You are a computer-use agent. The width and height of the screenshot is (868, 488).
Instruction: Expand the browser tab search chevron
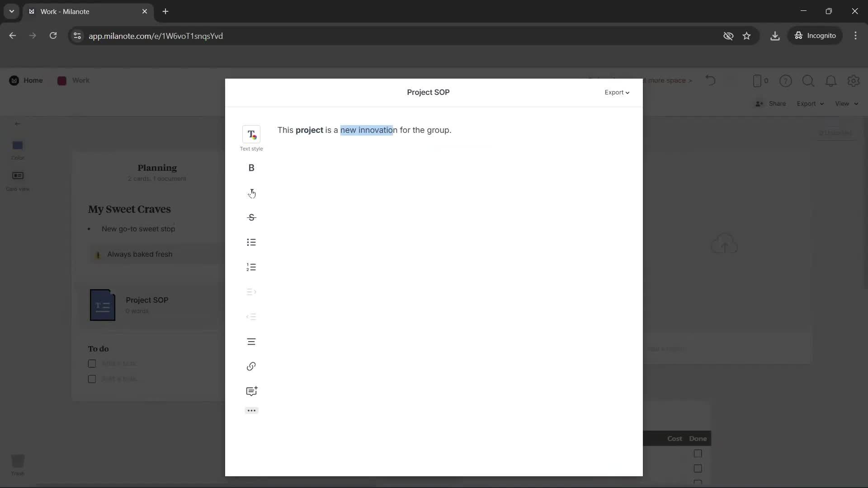coord(11,11)
